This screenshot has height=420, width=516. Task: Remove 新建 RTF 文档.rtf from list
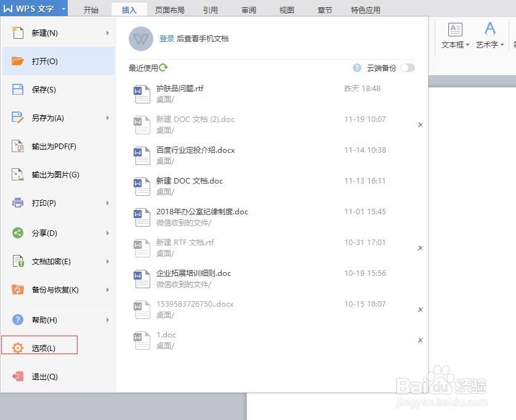tap(420, 248)
